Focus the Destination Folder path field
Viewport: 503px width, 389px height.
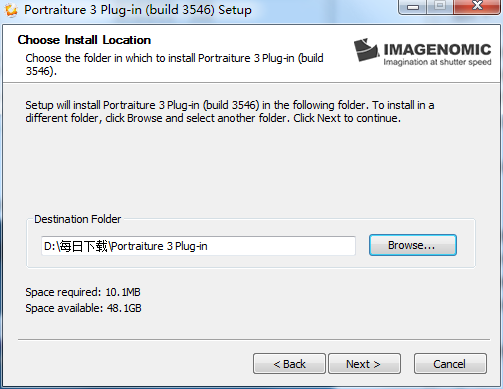tap(198, 246)
